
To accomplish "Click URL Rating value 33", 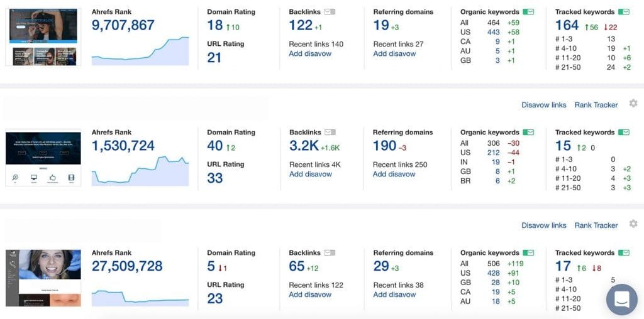I will (x=215, y=178).
